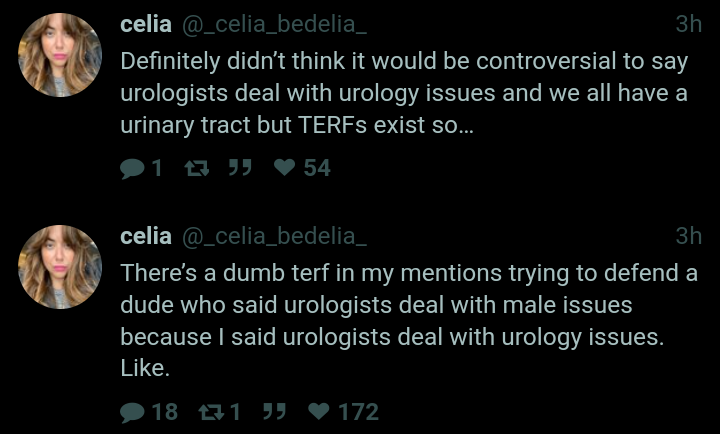Retweet the second tweet with 1 retweet
This screenshot has height=434, width=720.
coord(212,411)
